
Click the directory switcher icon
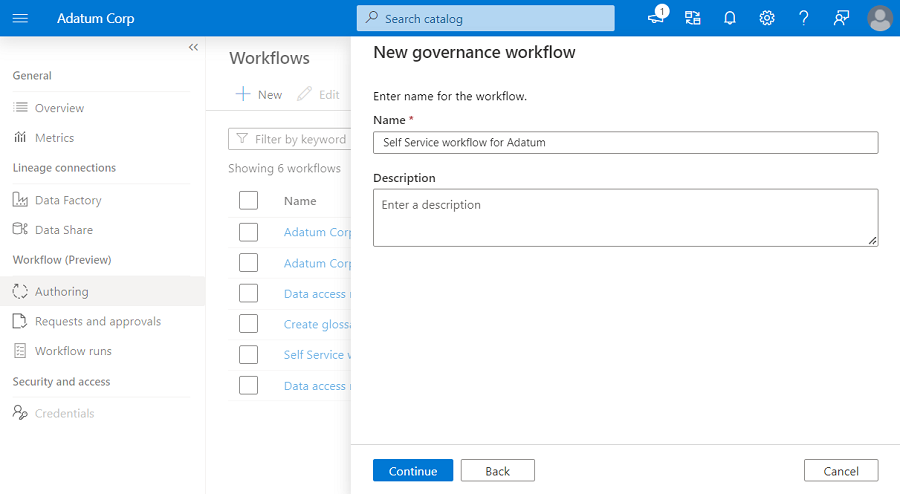tap(693, 18)
